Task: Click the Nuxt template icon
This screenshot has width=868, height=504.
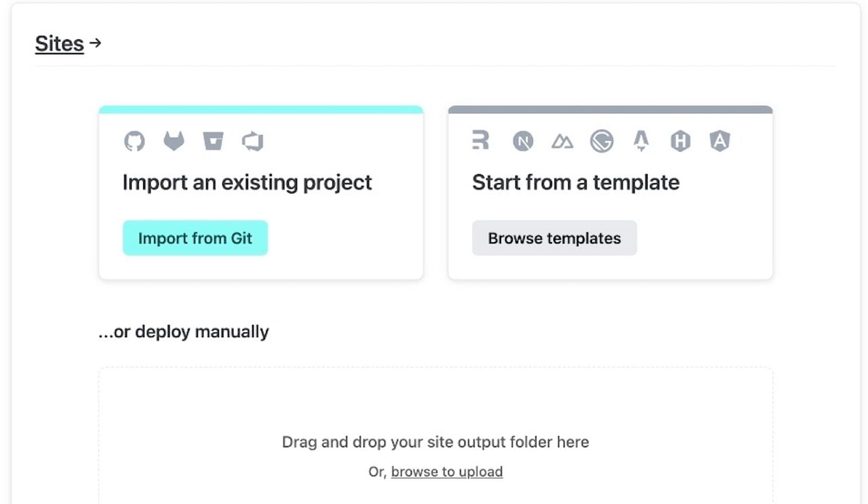Action: click(x=561, y=141)
